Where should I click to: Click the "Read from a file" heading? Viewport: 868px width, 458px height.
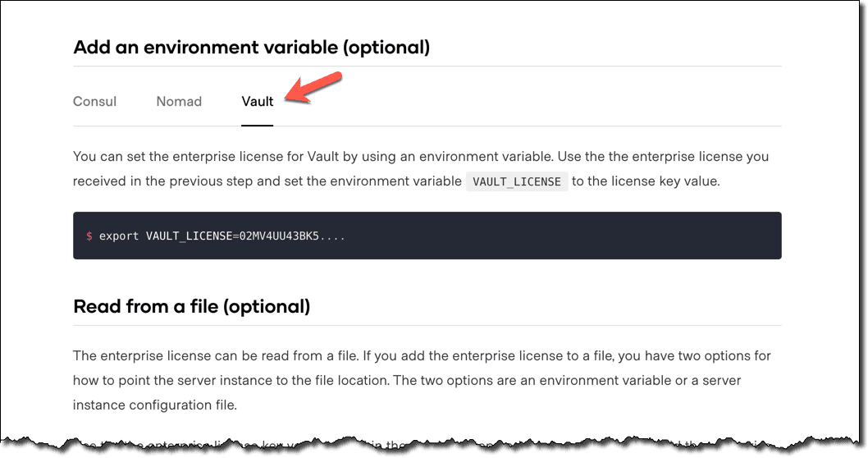pyautogui.click(x=191, y=307)
